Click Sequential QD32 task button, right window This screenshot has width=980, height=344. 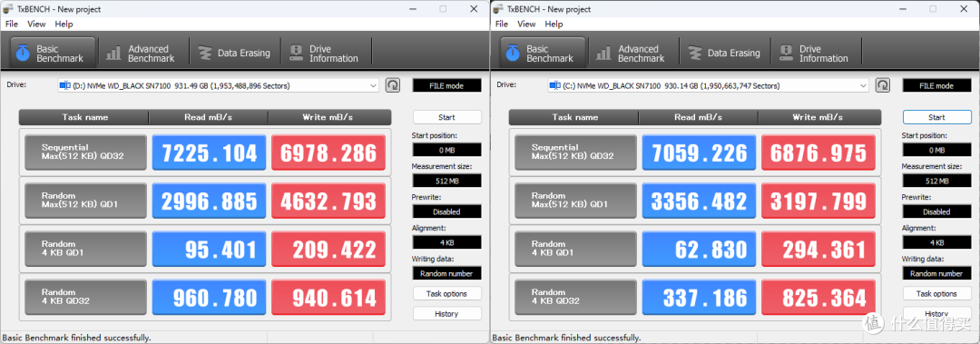pos(575,152)
